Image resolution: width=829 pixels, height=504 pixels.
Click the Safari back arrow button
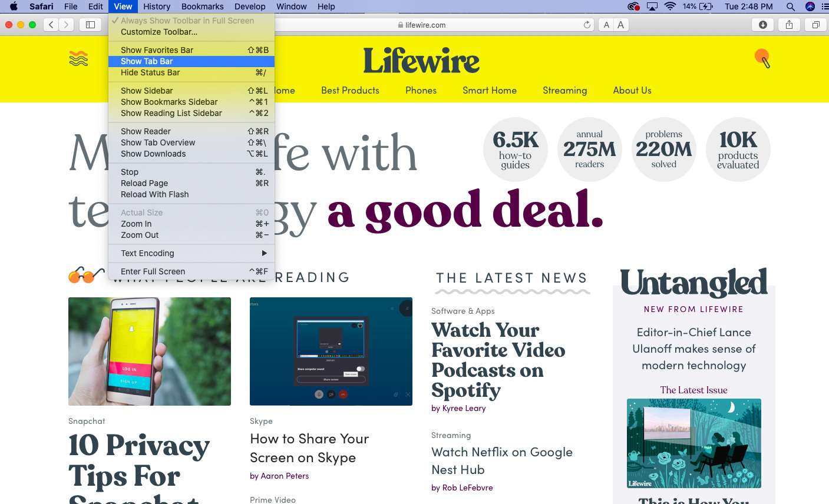coord(51,25)
